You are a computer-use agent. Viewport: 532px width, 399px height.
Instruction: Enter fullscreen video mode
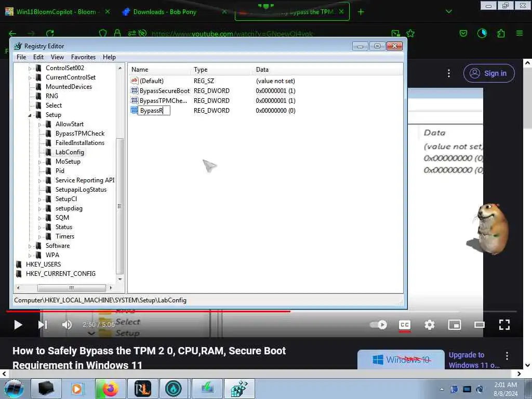pyautogui.click(x=504, y=325)
